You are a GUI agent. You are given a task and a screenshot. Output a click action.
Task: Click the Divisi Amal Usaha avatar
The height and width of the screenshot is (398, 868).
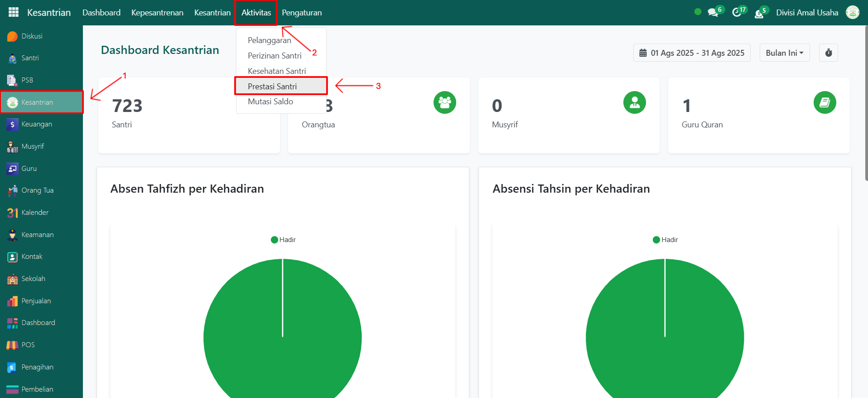[x=852, y=13]
